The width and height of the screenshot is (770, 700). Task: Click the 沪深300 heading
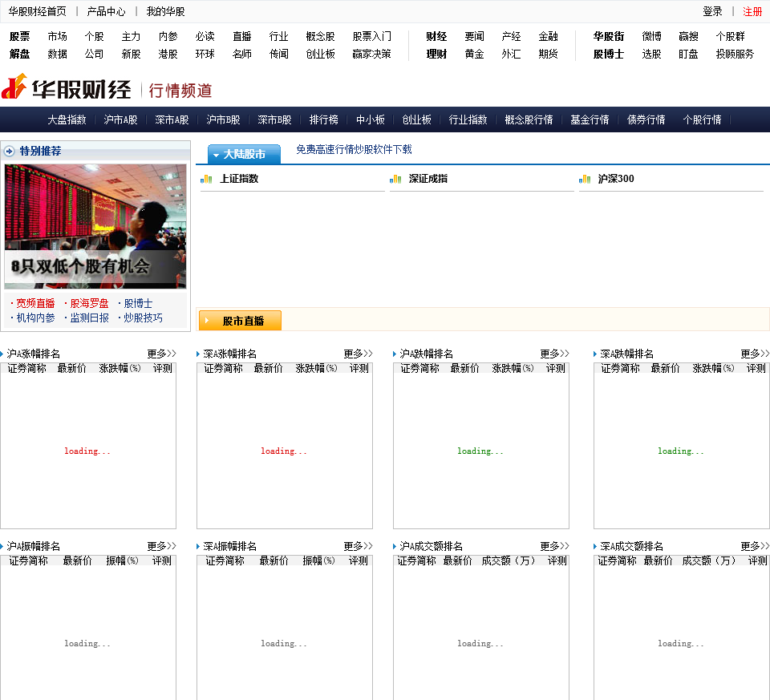pyautogui.click(x=616, y=179)
